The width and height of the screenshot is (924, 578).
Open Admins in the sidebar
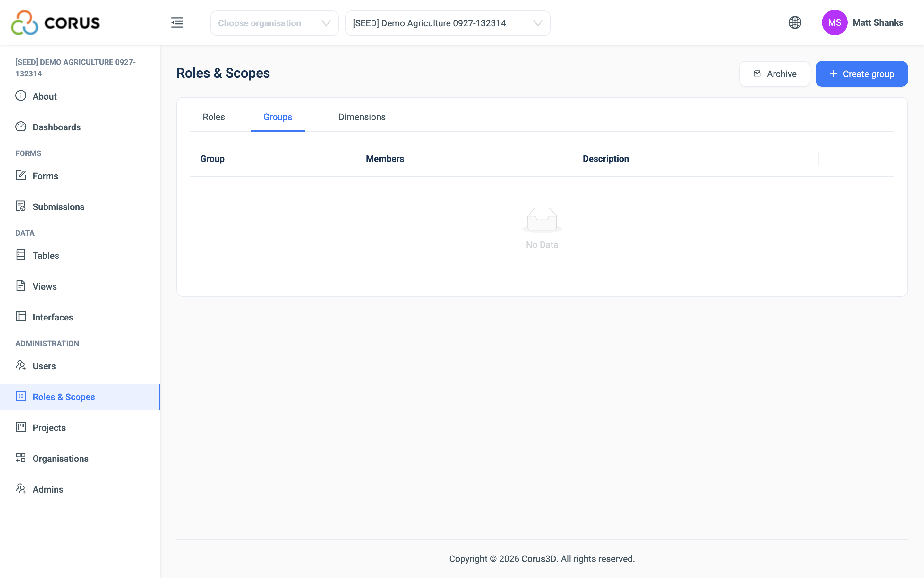click(80, 489)
